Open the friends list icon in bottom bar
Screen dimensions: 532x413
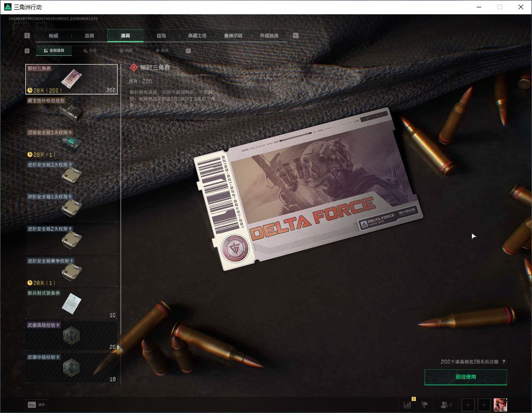[446, 405]
